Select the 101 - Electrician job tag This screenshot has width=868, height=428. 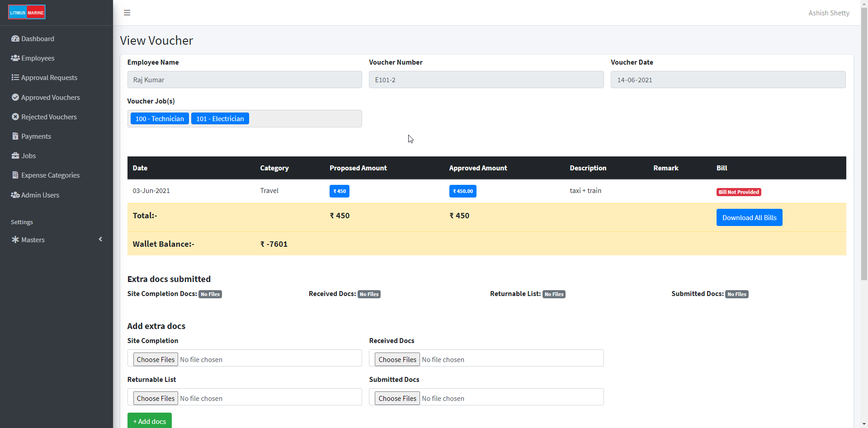(x=220, y=118)
